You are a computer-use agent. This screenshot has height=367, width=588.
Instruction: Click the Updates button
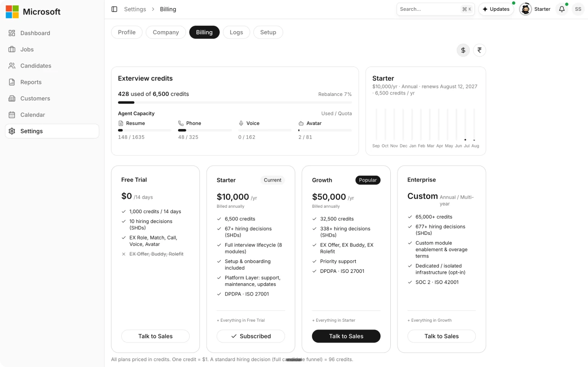[x=496, y=9]
